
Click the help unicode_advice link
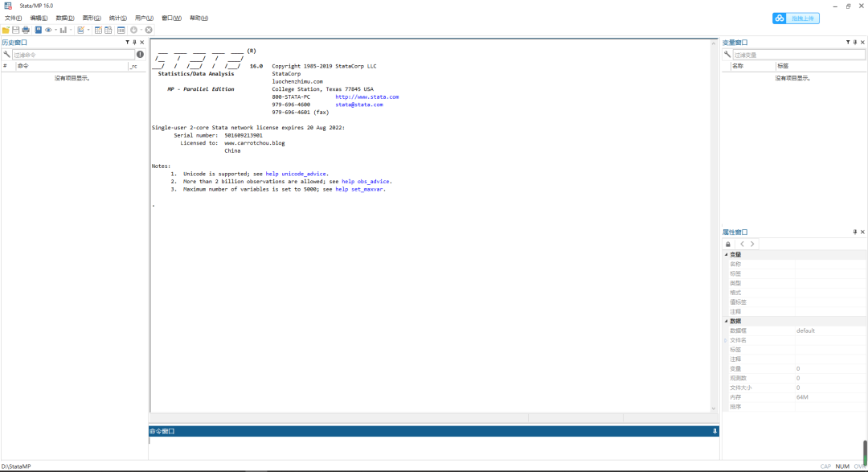[296, 174]
